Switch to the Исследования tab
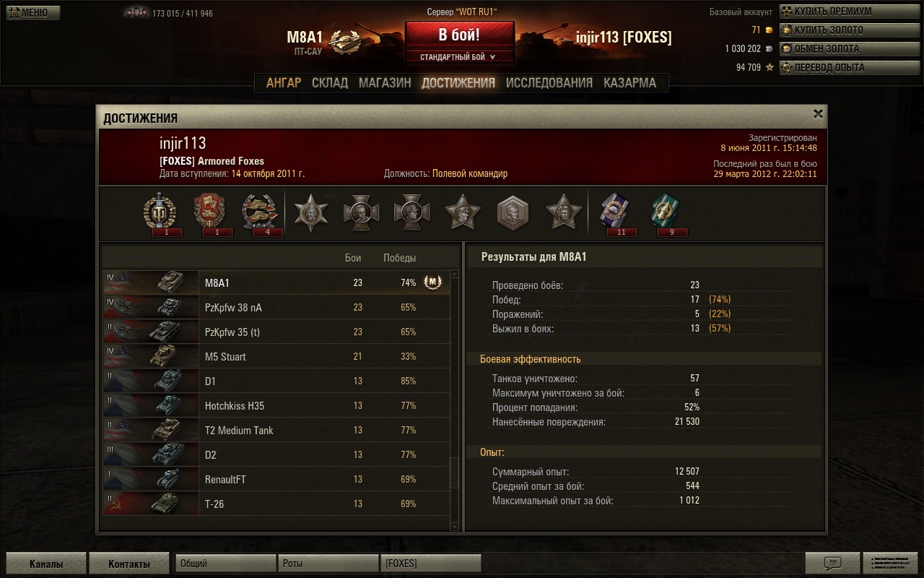Screen dimensions: 924x578 [x=549, y=83]
